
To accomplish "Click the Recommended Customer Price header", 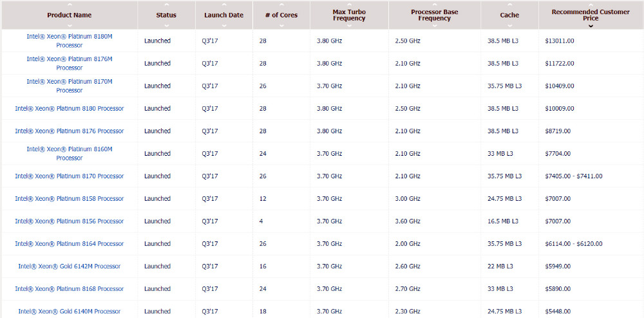I will (x=591, y=15).
